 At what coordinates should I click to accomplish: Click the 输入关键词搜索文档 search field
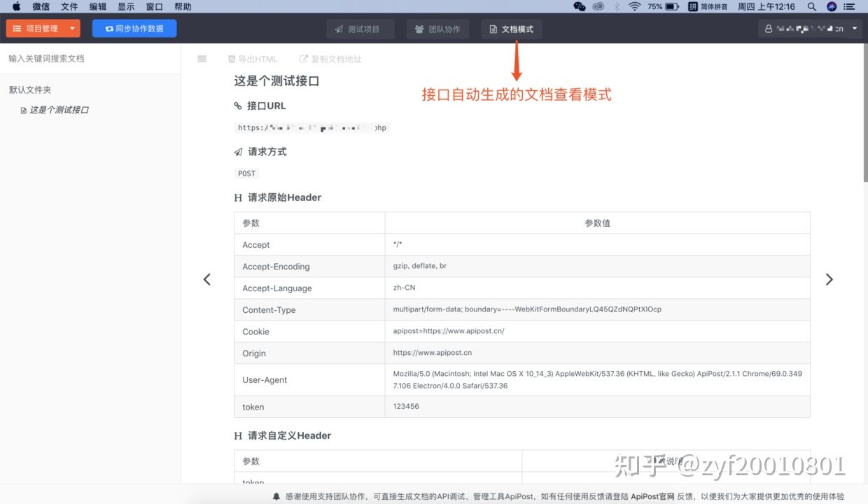click(x=90, y=59)
